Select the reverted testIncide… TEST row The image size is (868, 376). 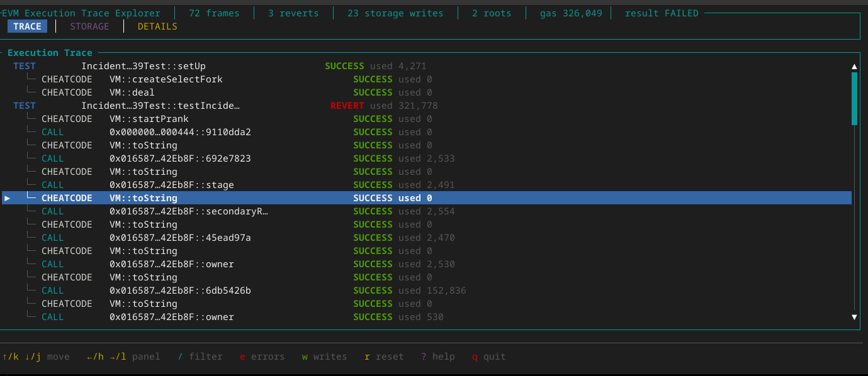427,106
